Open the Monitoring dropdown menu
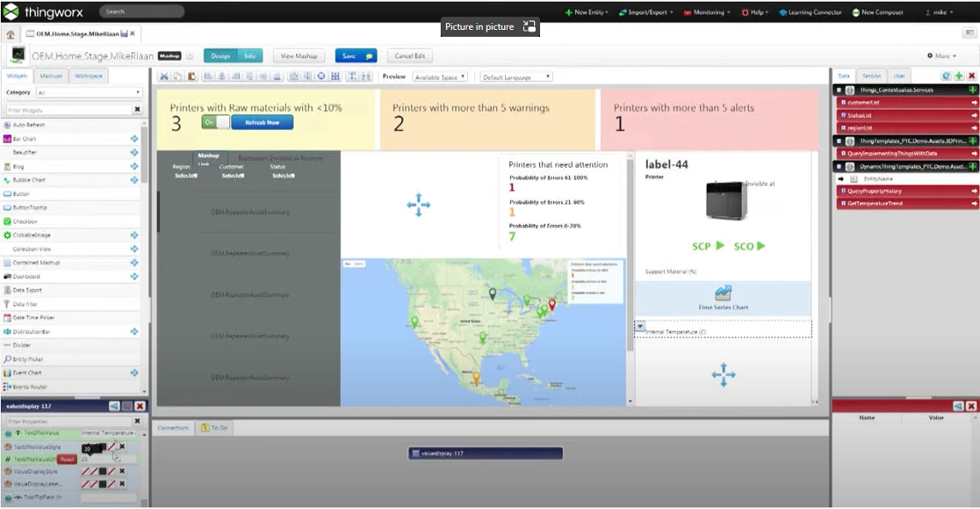Viewport: 980px width, 509px height. coord(708,12)
